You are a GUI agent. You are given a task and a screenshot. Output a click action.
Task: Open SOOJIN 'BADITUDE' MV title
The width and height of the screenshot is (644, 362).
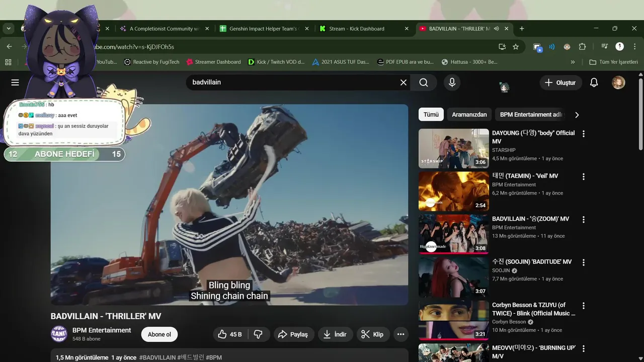pyautogui.click(x=532, y=262)
